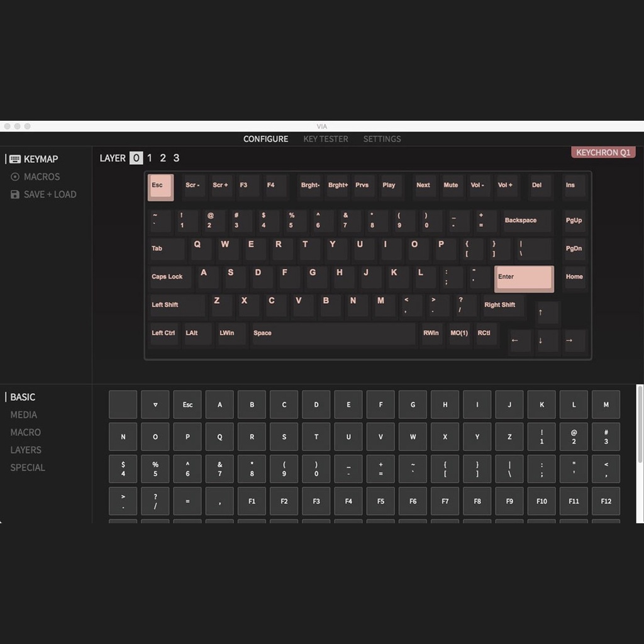The width and height of the screenshot is (644, 644).
Task: Pick the transparent (▽) keycode in the Basic grid
Action: tap(155, 405)
